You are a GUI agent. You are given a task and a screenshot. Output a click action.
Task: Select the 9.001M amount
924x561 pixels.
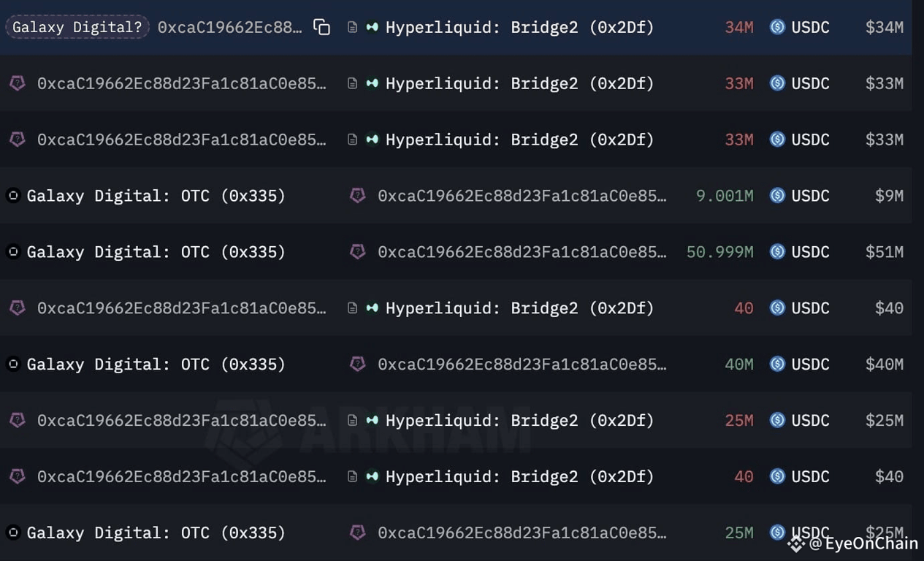click(725, 196)
